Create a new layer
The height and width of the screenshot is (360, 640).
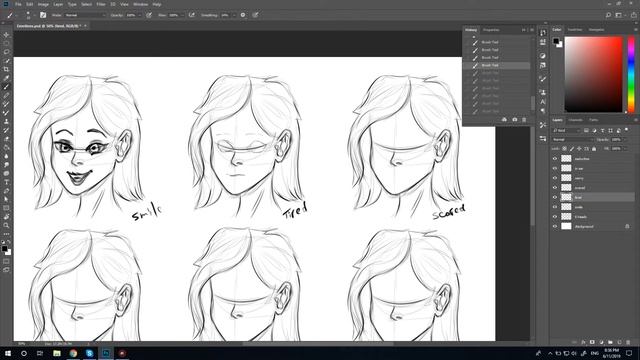(x=619, y=342)
